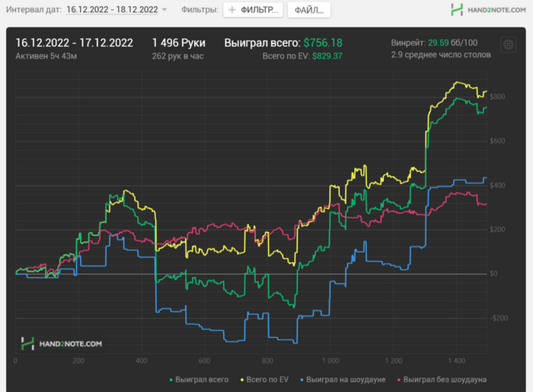
Task: Toggle the Выиграл на шоудауне legend series
Action: (343, 379)
